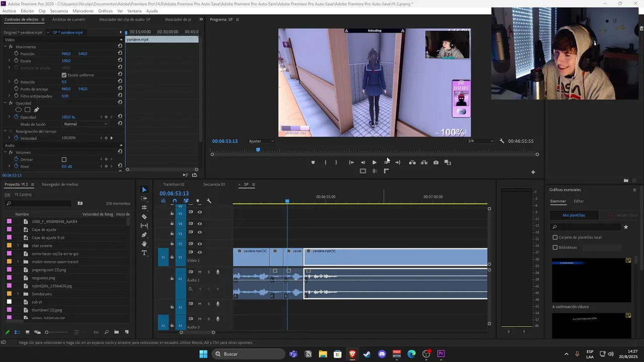644x362 pixels.
Task: Expand the Escala parameter
Action: [9, 60]
